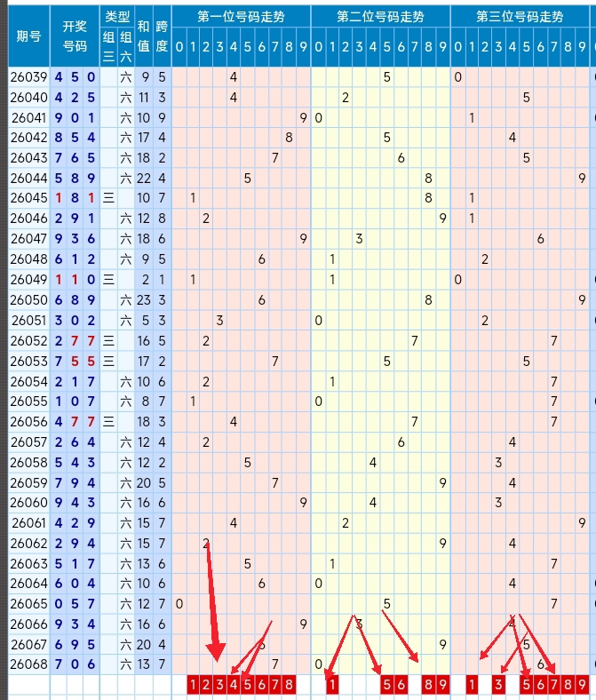Select issue number 26053

click(x=29, y=362)
